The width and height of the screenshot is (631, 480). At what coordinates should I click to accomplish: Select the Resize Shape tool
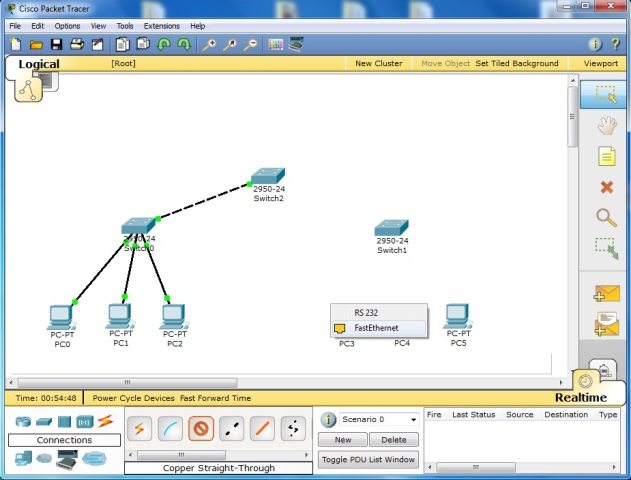click(606, 247)
